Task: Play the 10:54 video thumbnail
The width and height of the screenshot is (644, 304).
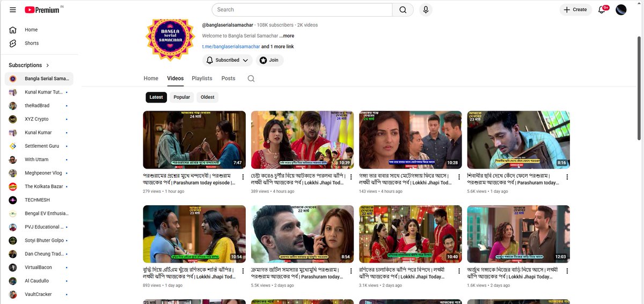Action: [x=194, y=234]
